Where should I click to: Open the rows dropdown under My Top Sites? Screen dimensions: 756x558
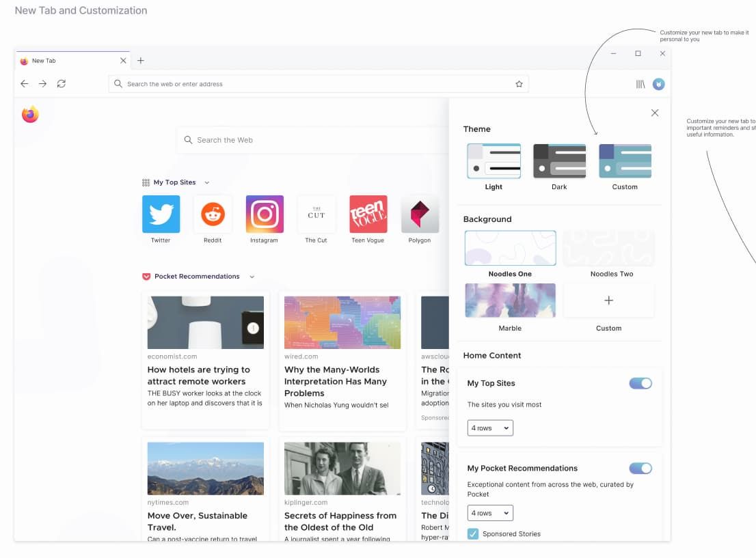(489, 428)
